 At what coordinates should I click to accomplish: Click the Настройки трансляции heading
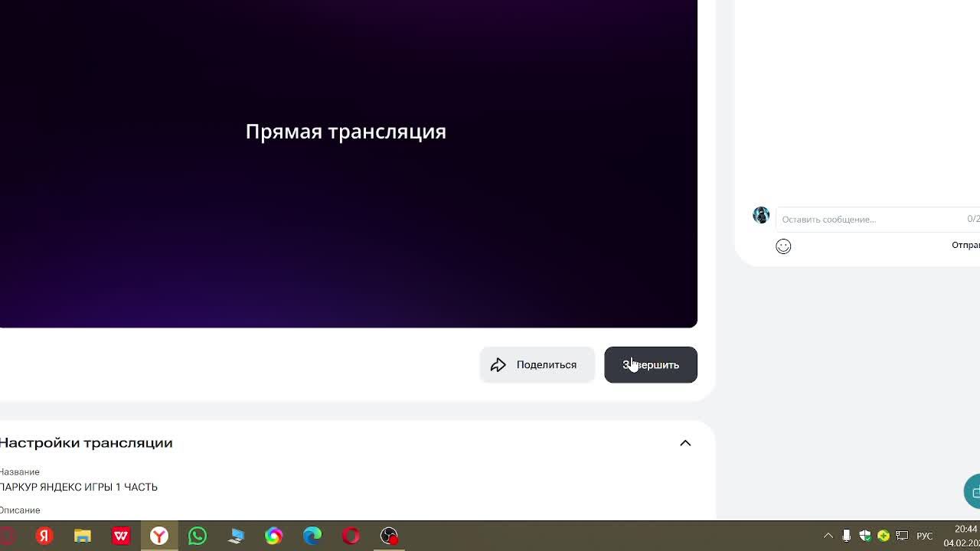(x=87, y=442)
